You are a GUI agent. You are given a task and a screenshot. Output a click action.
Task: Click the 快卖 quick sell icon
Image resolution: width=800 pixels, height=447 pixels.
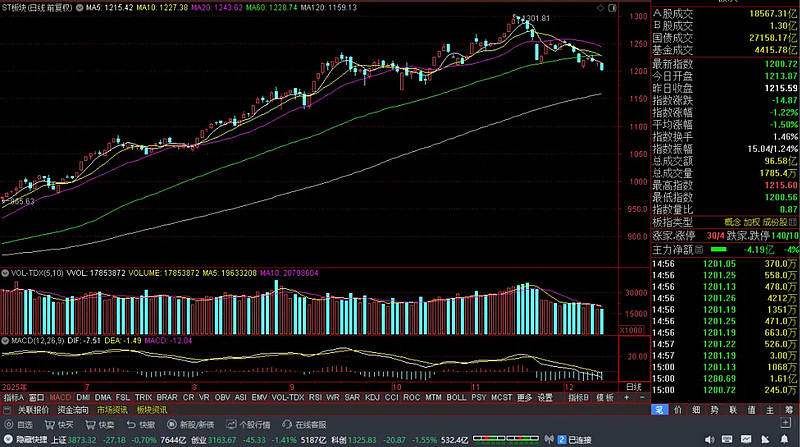pyautogui.click(x=98, y=424)
